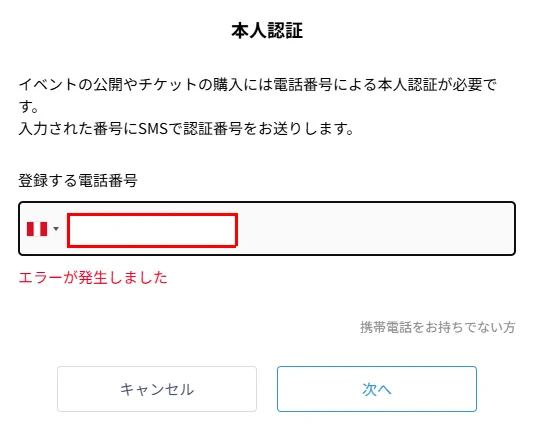The image size is (552, 430).
Task: Click the 本人認証 dialog heading
Action: click(x=267, y=30)
